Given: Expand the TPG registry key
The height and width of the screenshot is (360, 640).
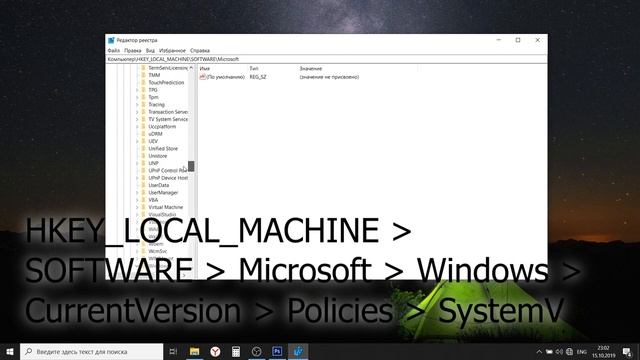Looking at the screenshot, I should [137, 90].
